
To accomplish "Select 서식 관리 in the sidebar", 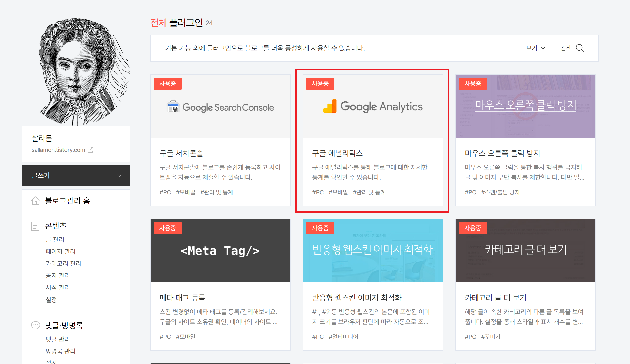I will tap(57, 287).
